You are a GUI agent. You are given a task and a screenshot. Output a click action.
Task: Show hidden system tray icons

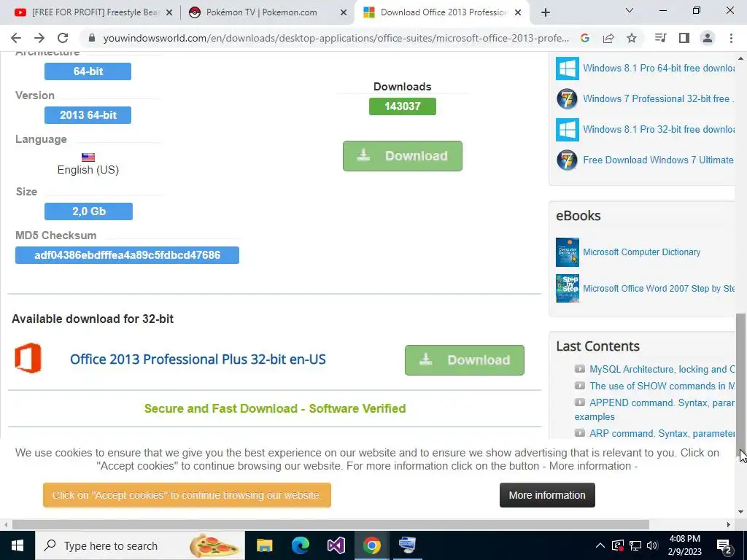[x=600, y=545]
